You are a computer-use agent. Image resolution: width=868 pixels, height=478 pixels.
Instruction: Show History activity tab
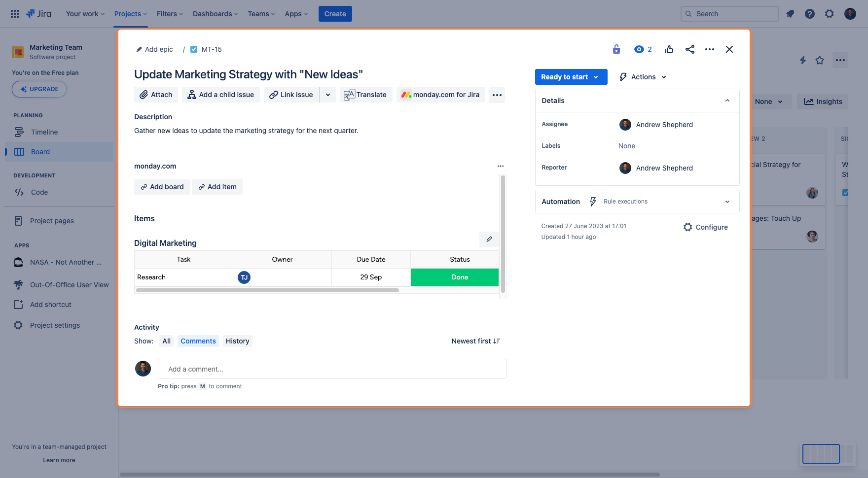pyautogui.click(x=237, y=341)
